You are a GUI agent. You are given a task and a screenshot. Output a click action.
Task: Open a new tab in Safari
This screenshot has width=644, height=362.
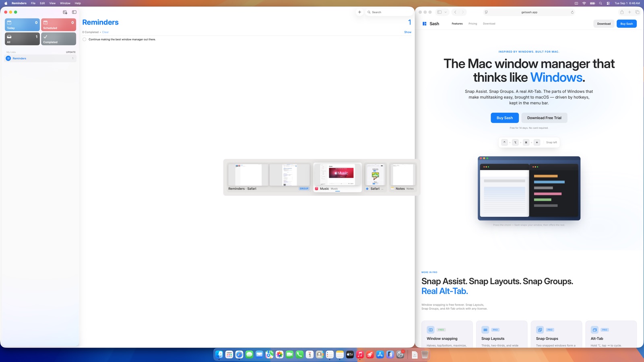click(x=630, y=12)
